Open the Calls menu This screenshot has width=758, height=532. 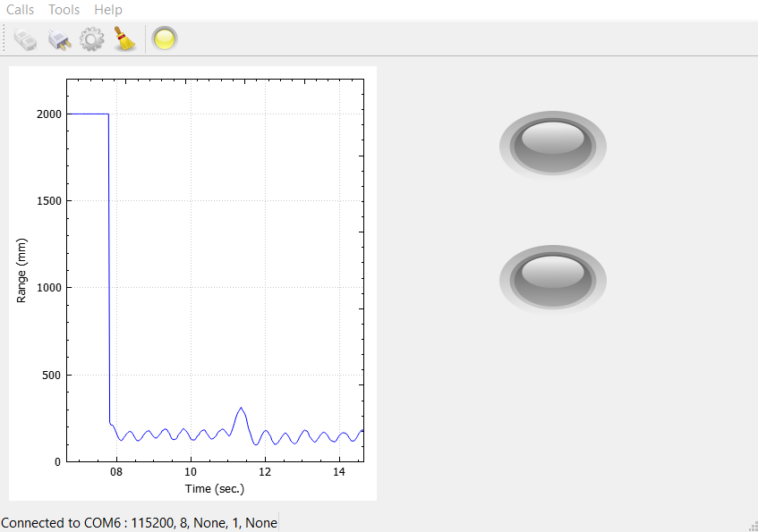coord(21,10)
